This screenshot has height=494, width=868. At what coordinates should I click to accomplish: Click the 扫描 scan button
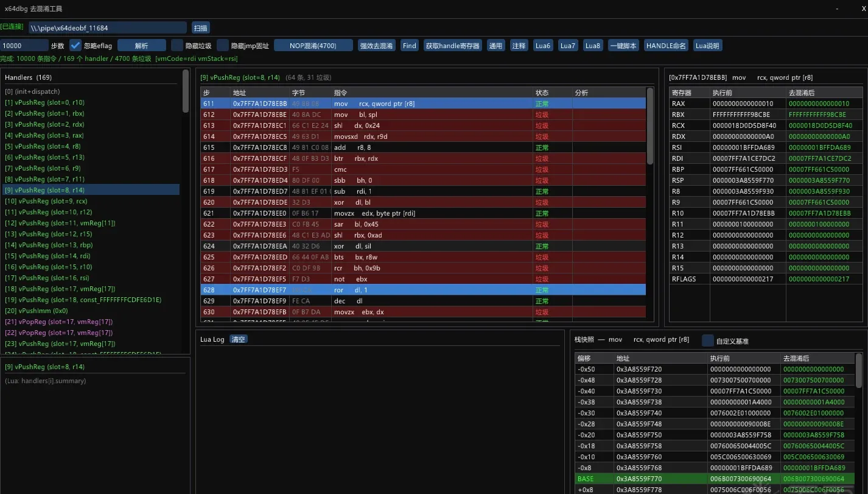(x=201, y=27)
